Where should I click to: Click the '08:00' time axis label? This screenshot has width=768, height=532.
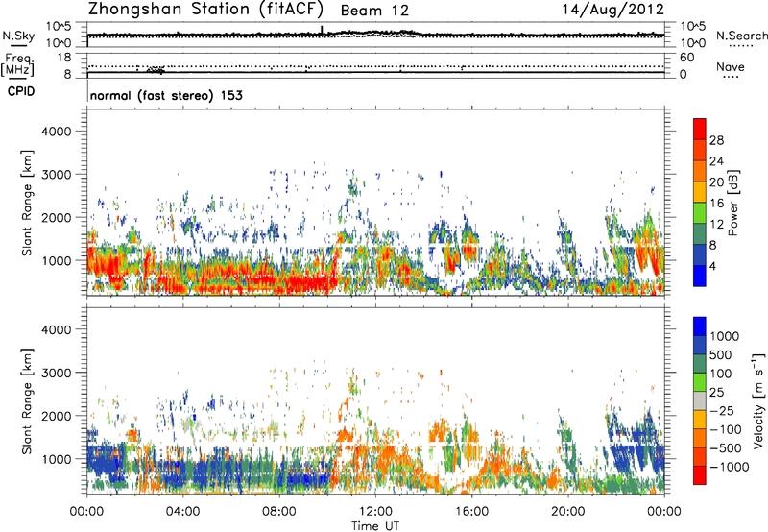[x=279, y=512]
